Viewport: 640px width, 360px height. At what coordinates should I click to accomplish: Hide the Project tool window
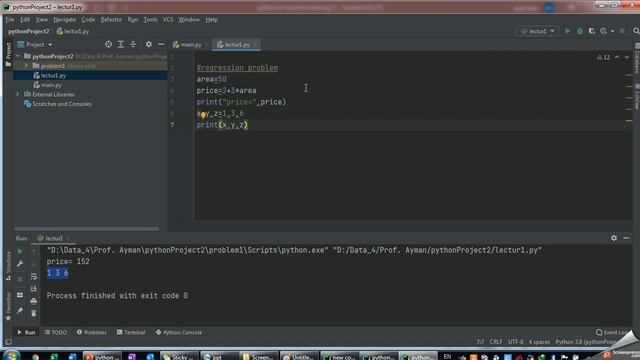tap(161, 44)
